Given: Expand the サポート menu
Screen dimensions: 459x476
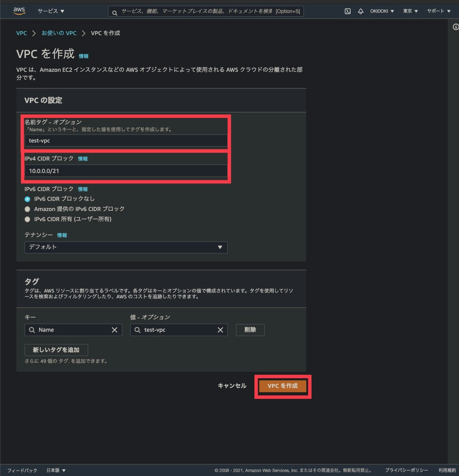Looking at the screenshot, I should 439,11.
